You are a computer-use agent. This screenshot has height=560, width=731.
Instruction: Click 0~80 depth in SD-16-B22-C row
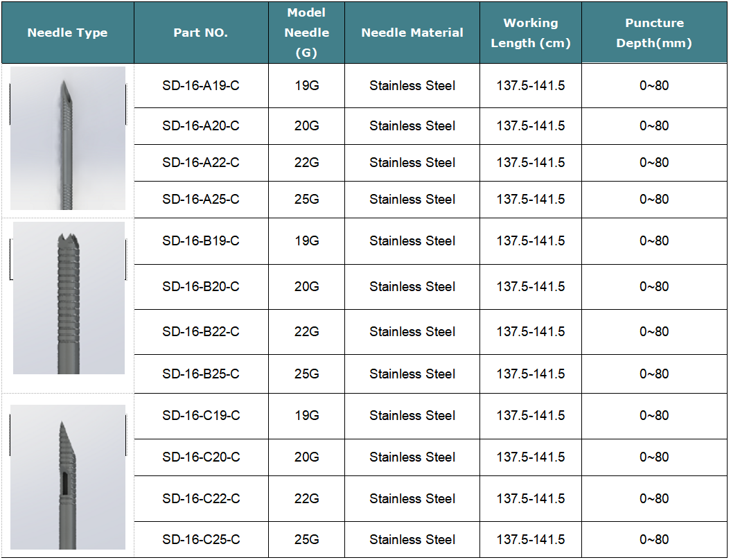coord(654,332)
